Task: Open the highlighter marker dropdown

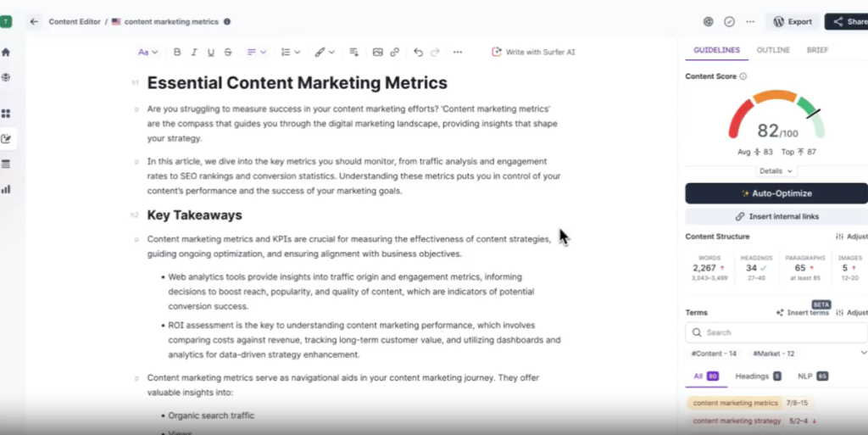Action: point(325,52)
